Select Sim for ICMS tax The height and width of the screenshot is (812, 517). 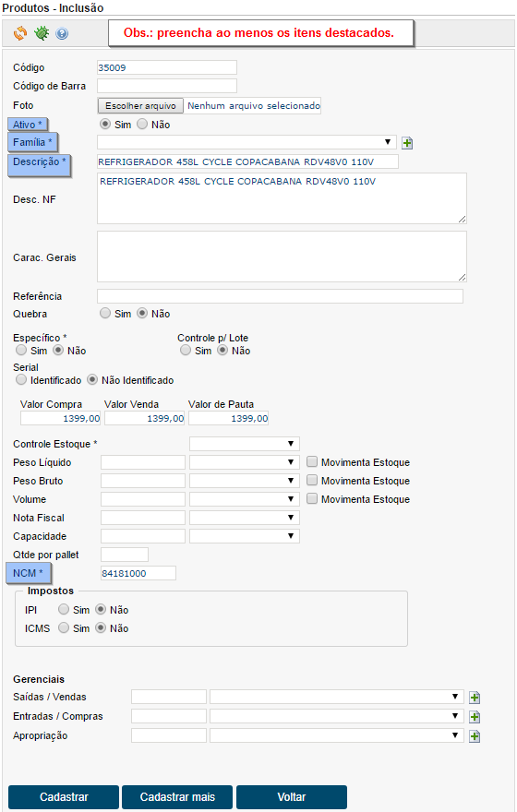[63, 627]
